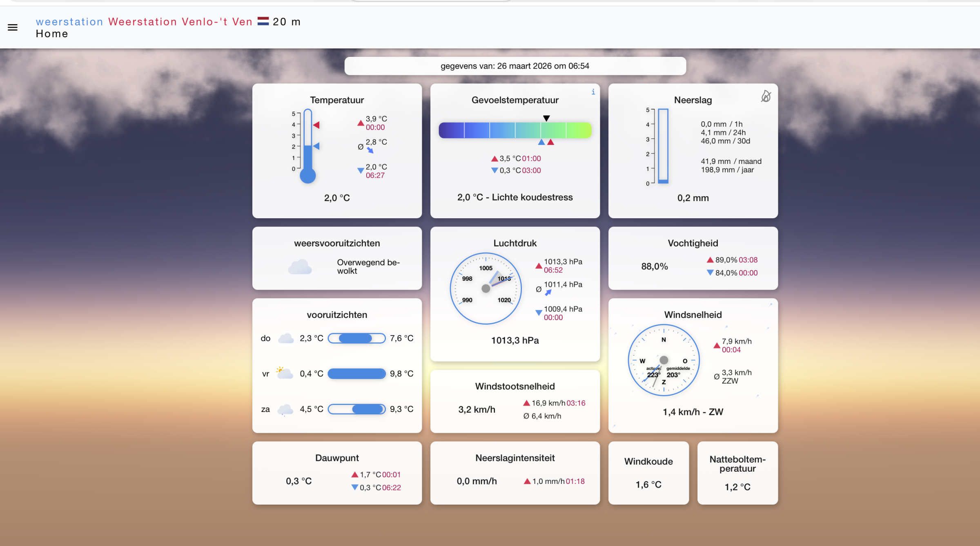The height and width of the screenshot is (546, 980).
Task: Click the Neerslag rain gauge bar
Action: click(x=663, y=146)
